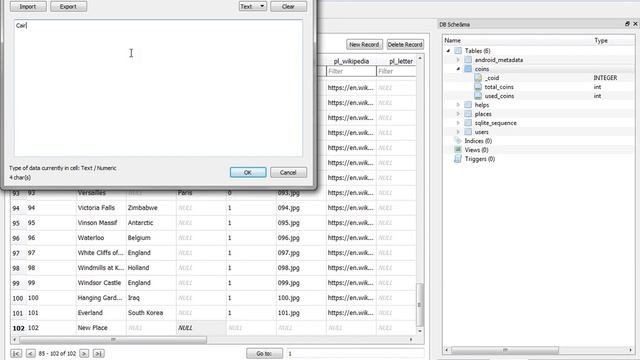
Task: Select the total_coins field icon
Action: tap(478, 87)
